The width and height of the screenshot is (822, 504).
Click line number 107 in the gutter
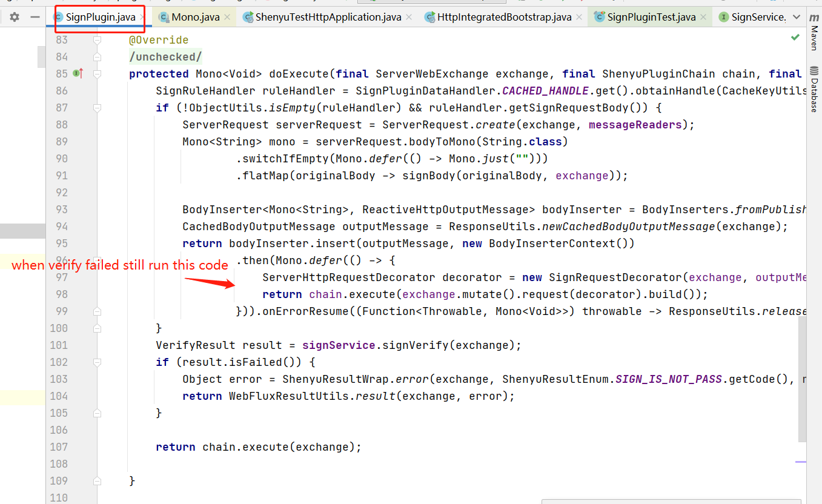click(59, 447)
